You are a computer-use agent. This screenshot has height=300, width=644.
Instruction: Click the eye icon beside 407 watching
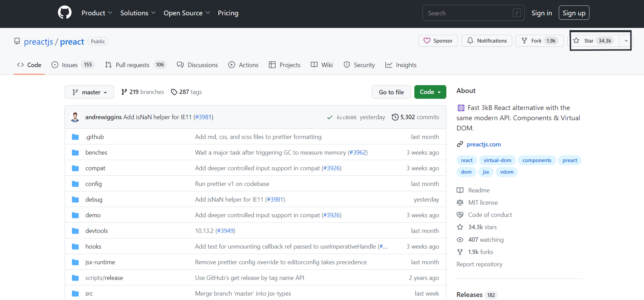[460, 240]
